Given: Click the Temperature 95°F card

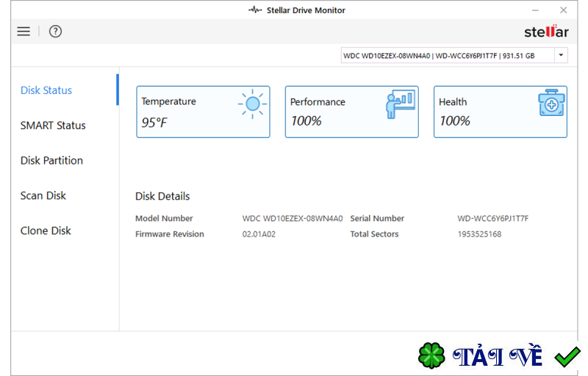Looking at the screenshot, I should (x=203, y=112).
